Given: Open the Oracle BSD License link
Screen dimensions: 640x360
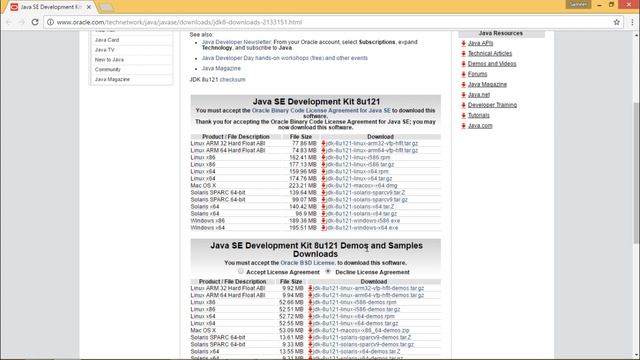Looking at the screenshot, I should coord(307,263).
